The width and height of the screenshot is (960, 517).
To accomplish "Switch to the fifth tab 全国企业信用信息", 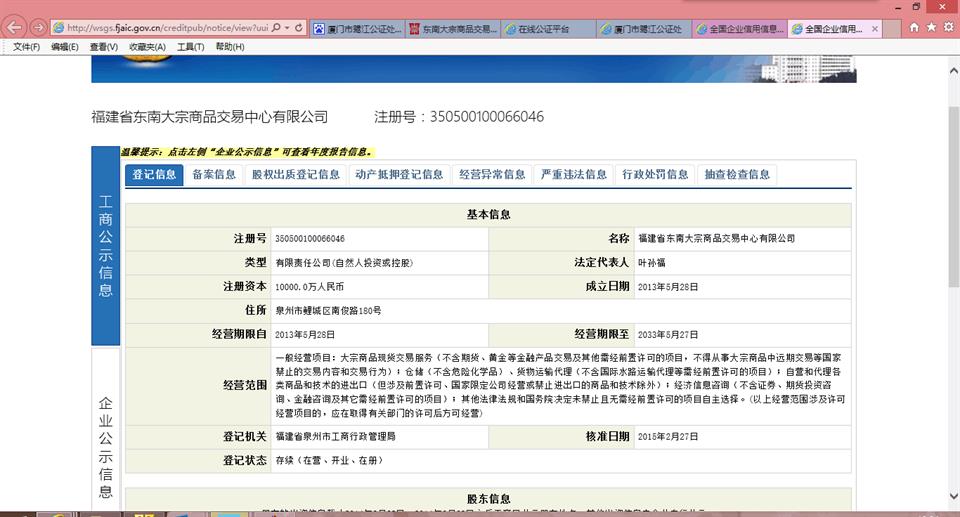I will point(740,29).
